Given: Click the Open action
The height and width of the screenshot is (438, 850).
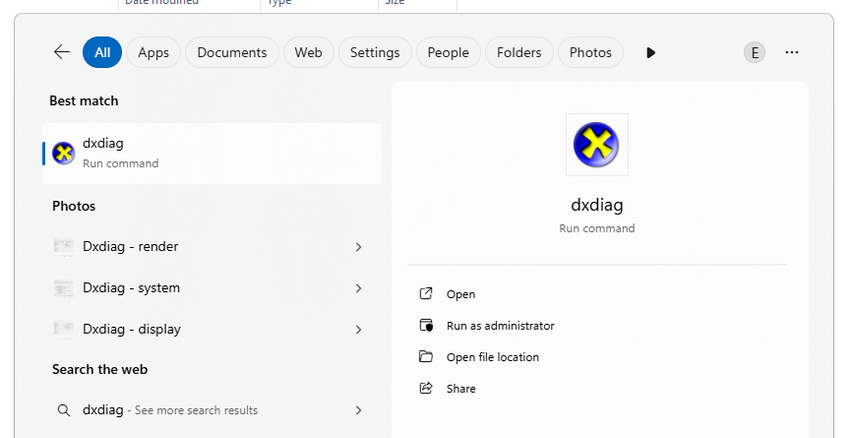Looking at the screenshot, I should (x=461, y=294).
